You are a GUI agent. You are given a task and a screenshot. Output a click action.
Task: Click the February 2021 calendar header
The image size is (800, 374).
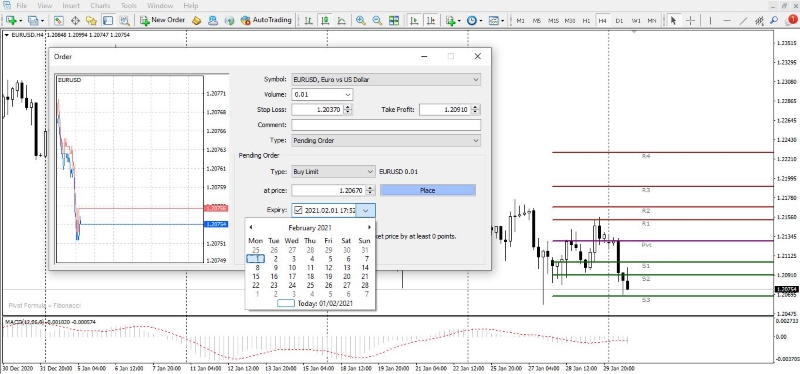pos(310,228)
